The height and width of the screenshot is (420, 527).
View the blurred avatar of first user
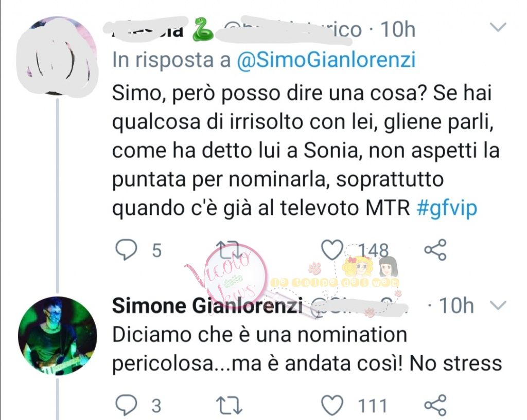pyautogui.click(x=58, y=56)
